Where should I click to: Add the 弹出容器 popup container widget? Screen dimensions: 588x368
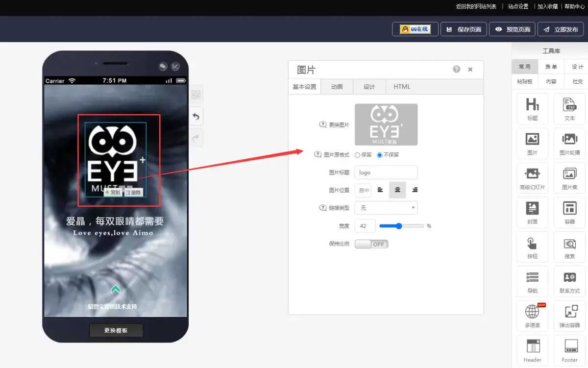point(569,316)
